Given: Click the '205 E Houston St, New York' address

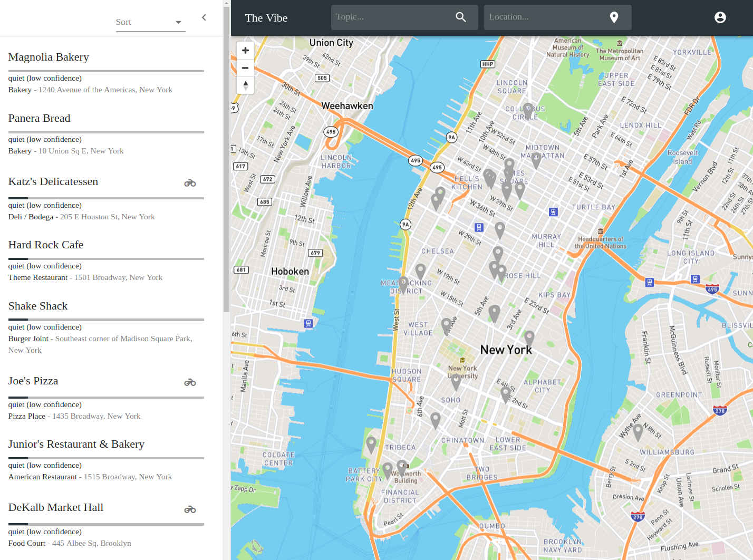Looking at the screenshot, I should (x=108, y=217).
